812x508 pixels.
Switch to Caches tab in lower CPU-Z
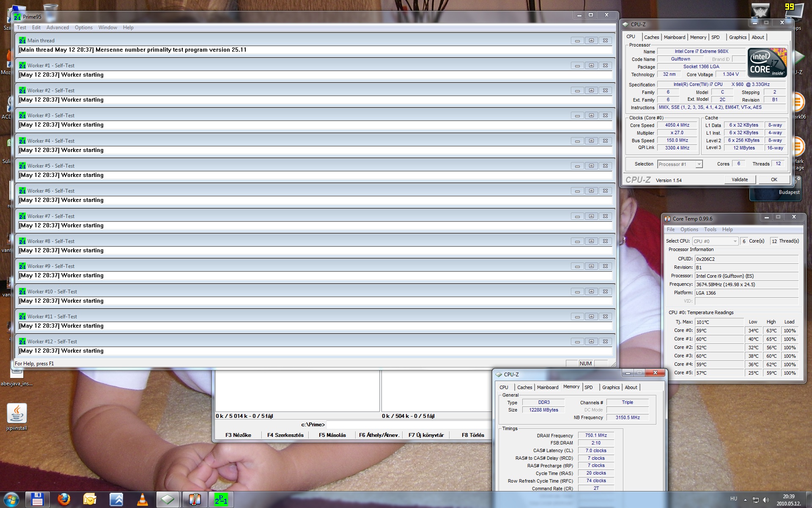(x=524, y=387)
